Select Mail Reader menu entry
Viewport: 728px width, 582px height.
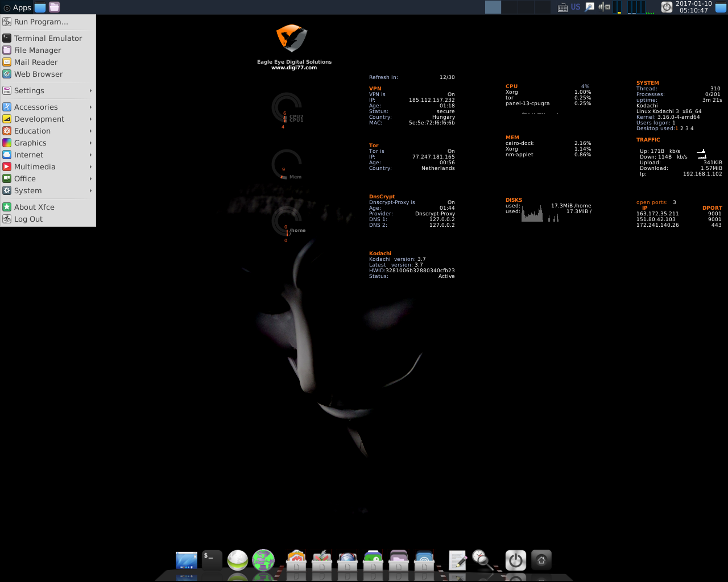point(48,62)
